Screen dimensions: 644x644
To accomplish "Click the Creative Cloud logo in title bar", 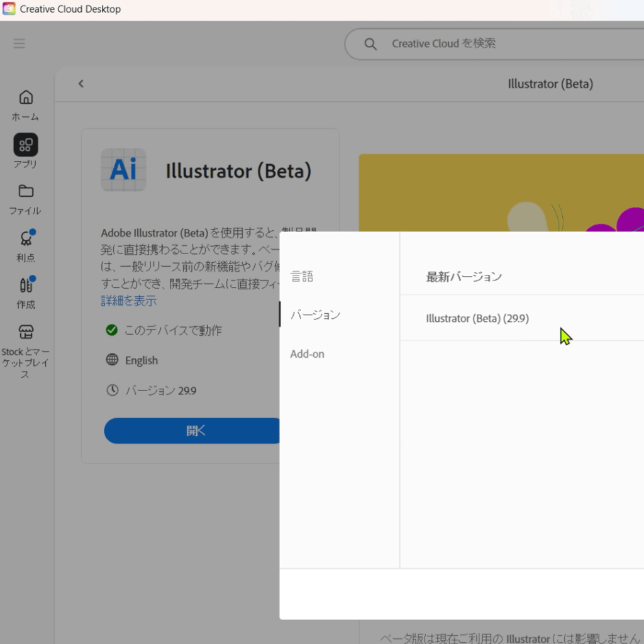I will [x=9, y=9].
